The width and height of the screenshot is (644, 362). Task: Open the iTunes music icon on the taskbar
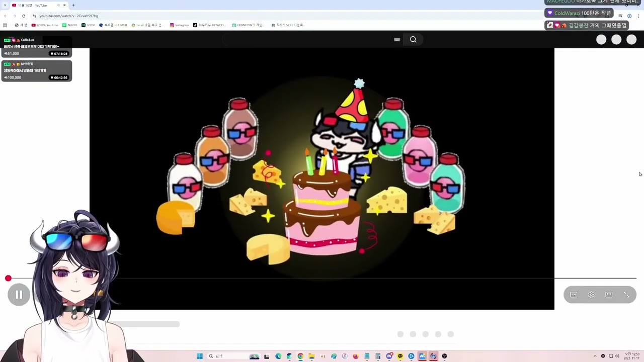pos(345,356)
